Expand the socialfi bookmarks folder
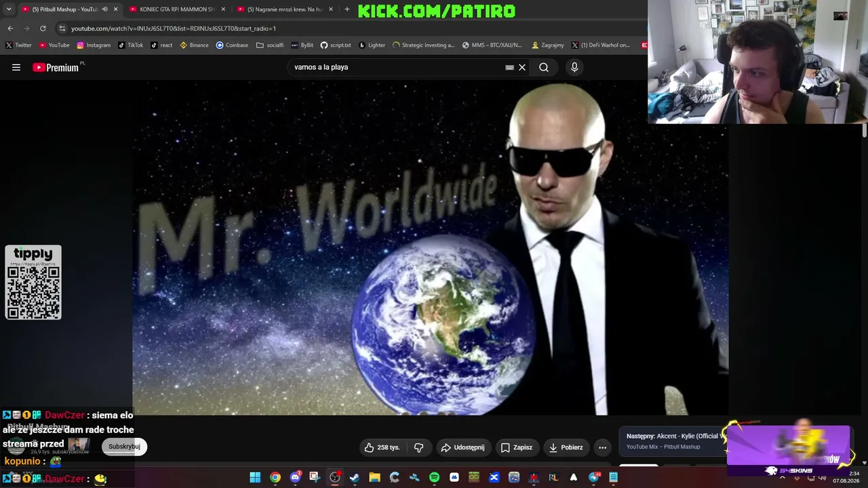The height and width of the screenshot is (488, 868). tap(270, 45)
